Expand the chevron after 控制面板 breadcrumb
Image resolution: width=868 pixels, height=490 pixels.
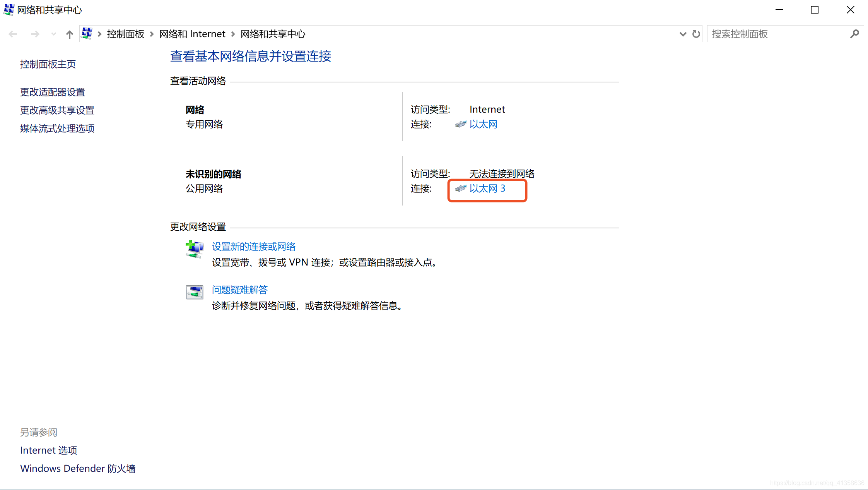152,34
